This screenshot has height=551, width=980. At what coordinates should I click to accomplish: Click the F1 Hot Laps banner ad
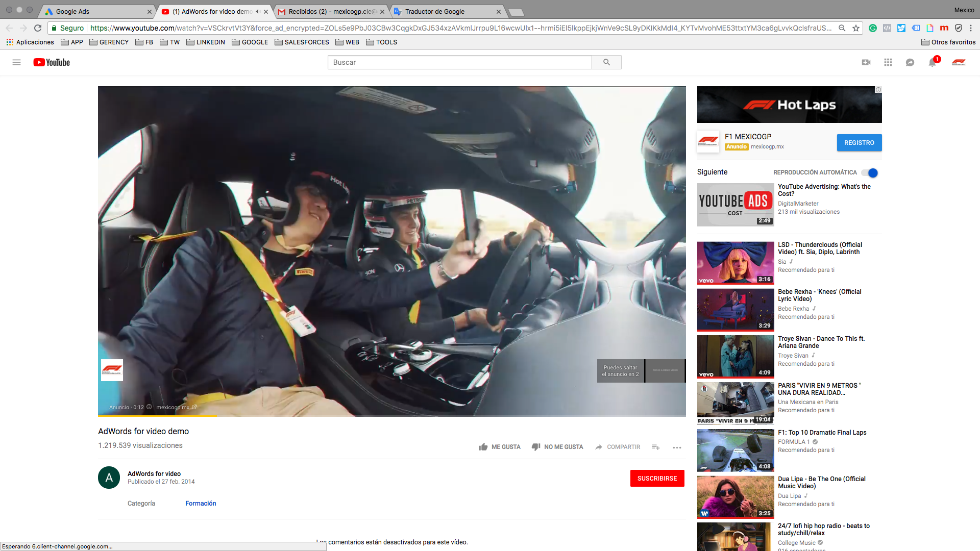click(x=789, y=105)
